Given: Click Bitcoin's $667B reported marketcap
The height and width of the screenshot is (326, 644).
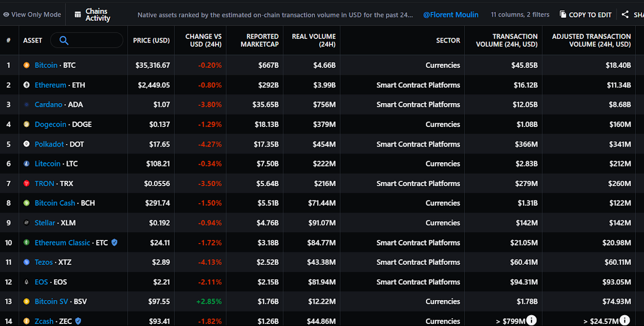Looking at the screenshot, I should coord(268,65).
